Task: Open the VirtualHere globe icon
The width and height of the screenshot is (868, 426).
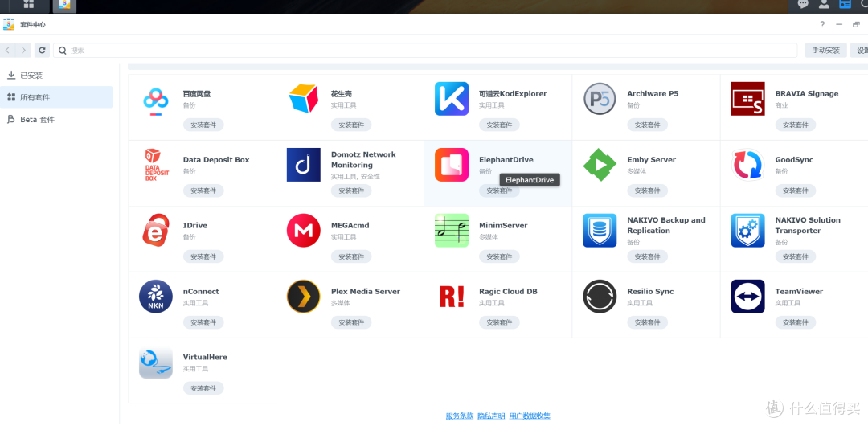Action: point(156,363)
